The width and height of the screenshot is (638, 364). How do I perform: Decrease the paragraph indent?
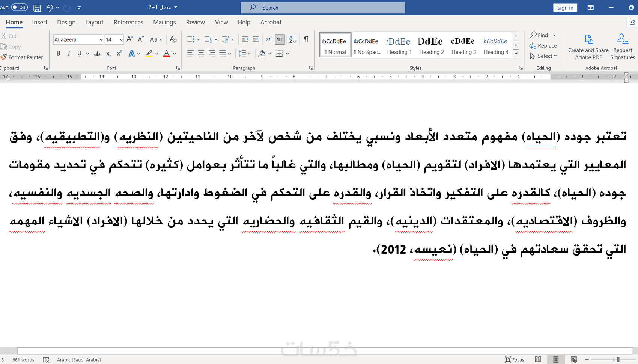coord(245,39)
